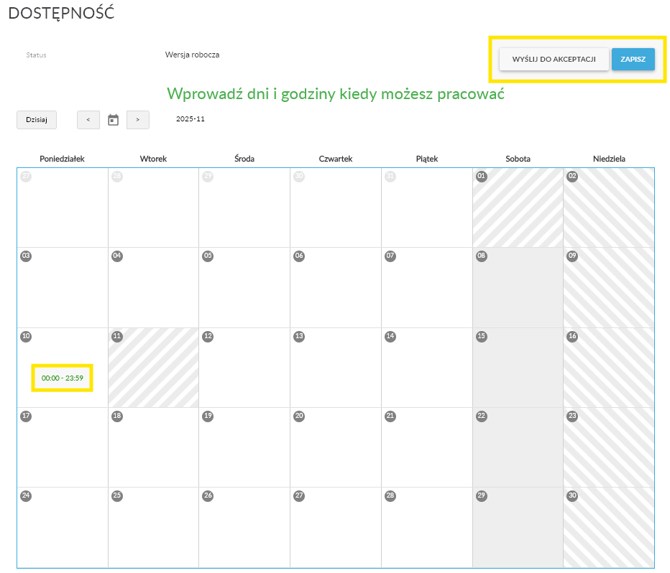Advance to next month arrow
The width and height of the screenshot is (670, 573).
click(138, 120)
